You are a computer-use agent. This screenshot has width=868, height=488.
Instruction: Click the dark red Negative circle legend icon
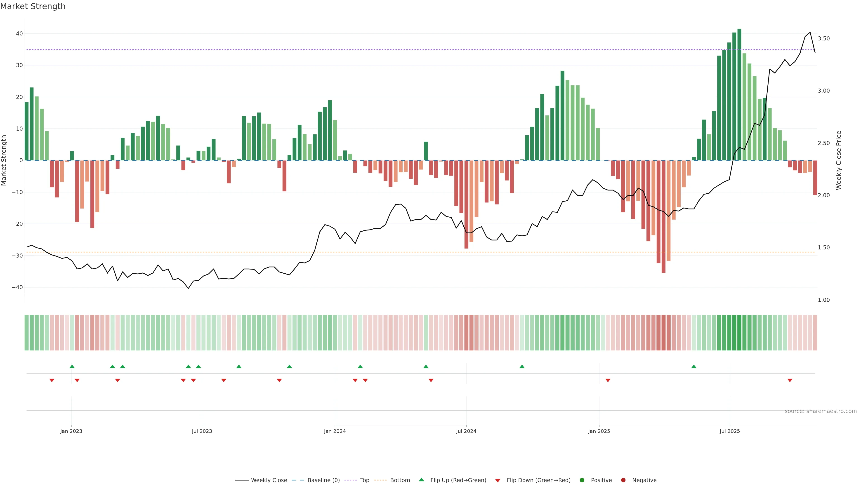pyautogui.click(x=623, y=480)
